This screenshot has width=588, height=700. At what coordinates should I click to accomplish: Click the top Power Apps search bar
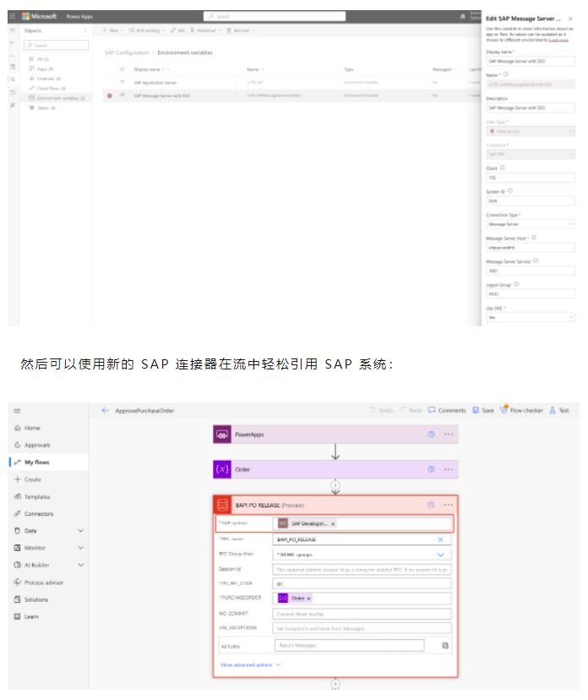point(275,17)
